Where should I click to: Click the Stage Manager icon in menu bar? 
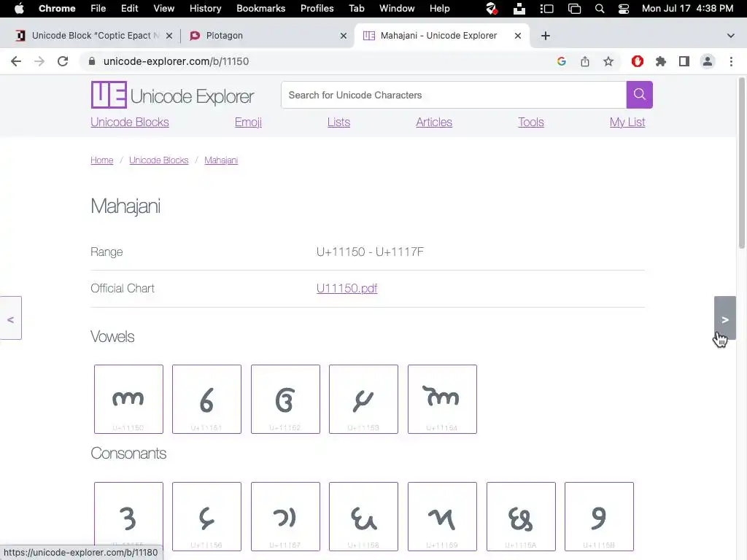(547, 9)
